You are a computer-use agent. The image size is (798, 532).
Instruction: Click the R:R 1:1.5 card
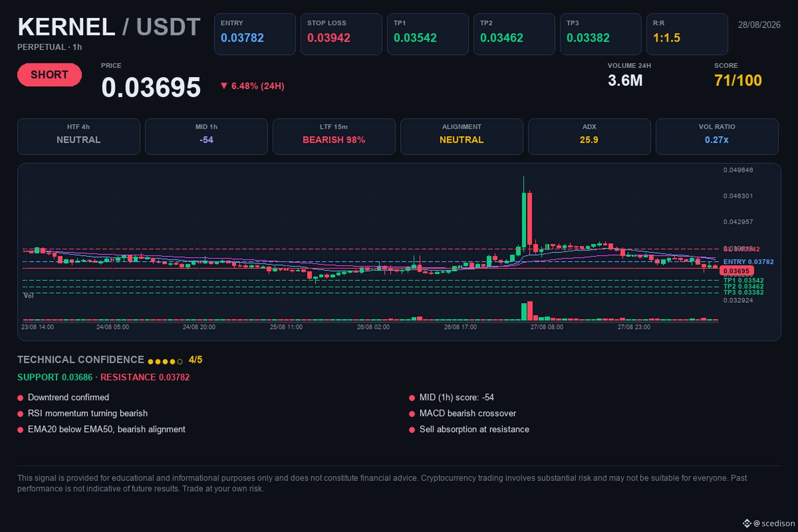coord(687,34)
